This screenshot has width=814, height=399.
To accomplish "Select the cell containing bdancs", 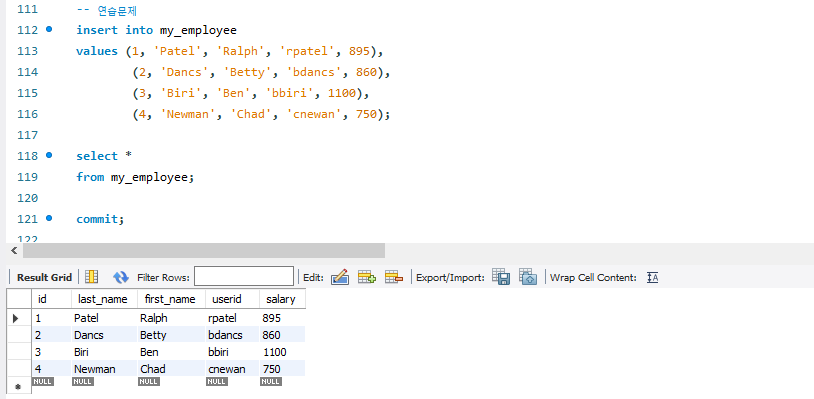I will click(232, 335).
